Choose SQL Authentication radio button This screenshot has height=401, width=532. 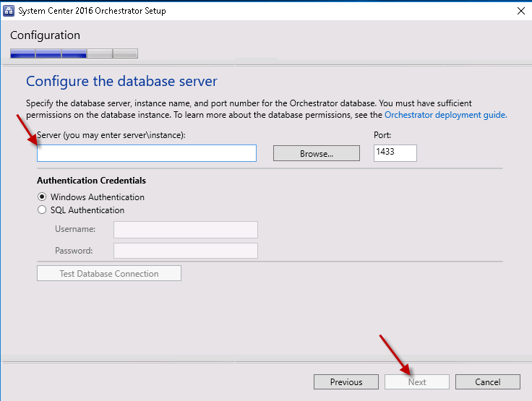[42, 210]
